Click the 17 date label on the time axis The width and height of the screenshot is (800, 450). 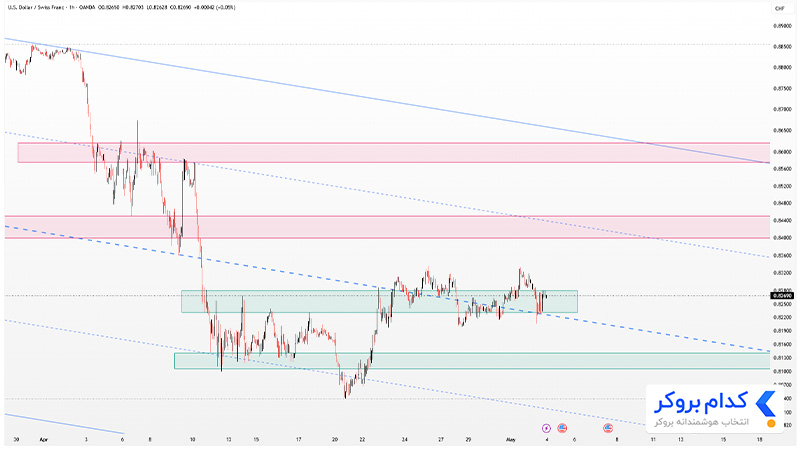click(298, 439)
